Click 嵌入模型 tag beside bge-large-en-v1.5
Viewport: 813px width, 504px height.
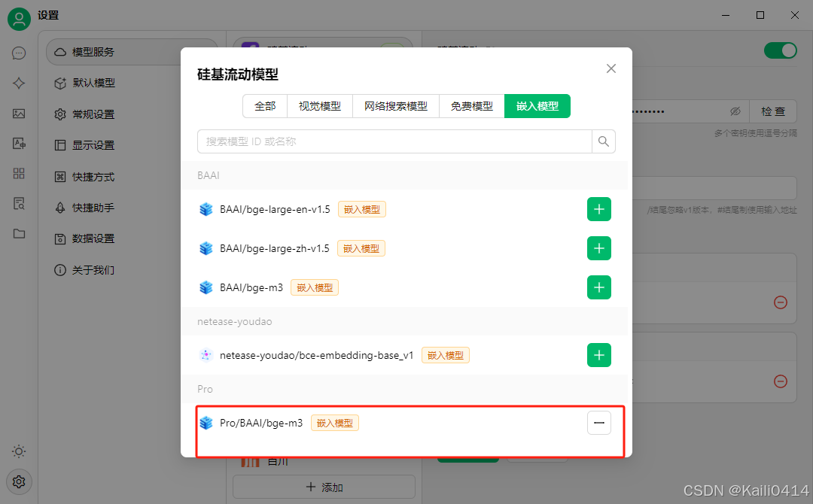pos(362,209)
